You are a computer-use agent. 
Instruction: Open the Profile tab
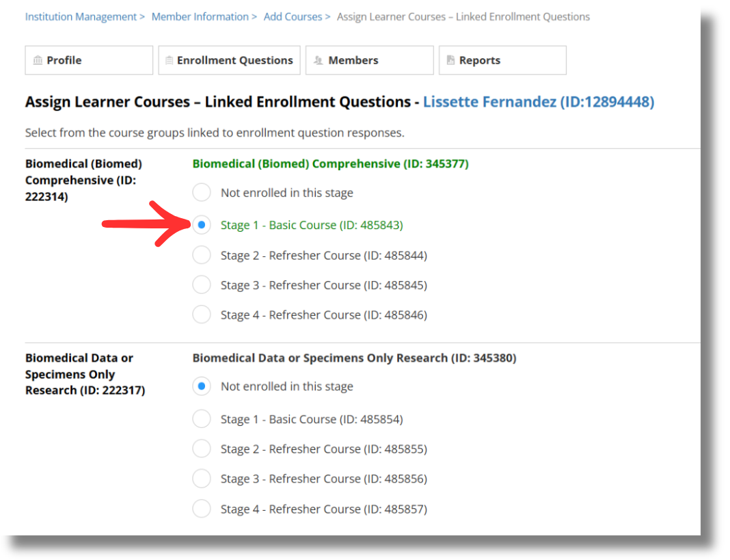coord(89,60)
